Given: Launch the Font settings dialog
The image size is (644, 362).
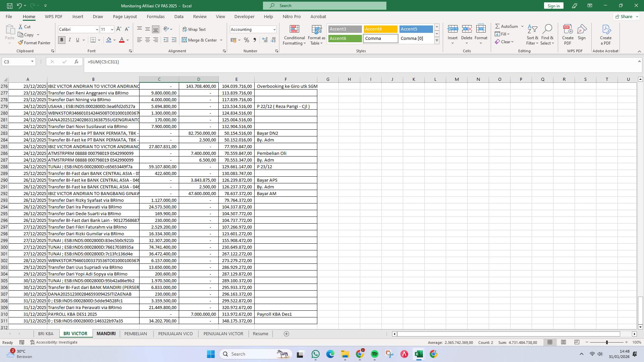Looking at the screenshot, I should (x=130, y=51).
